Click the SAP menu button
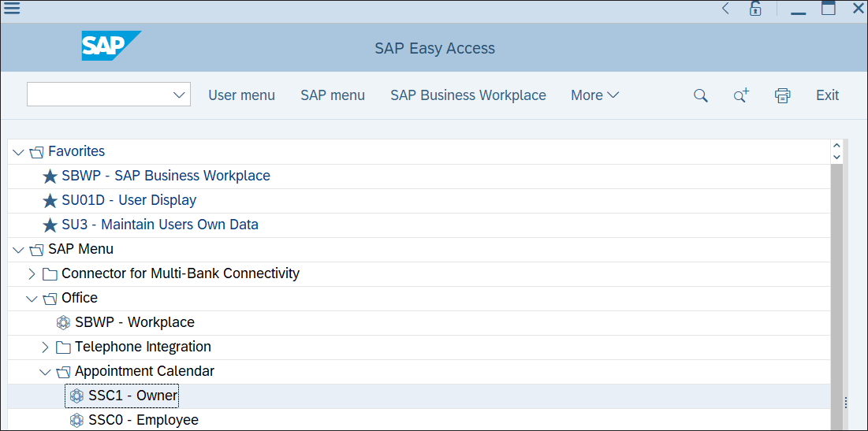 click(333, 95)
